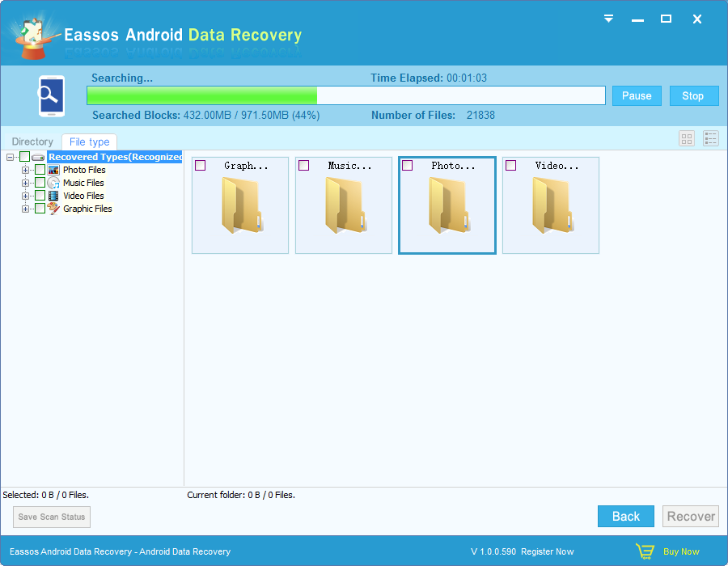Click the phone scan magnifier icon

[x=51, y=95]
